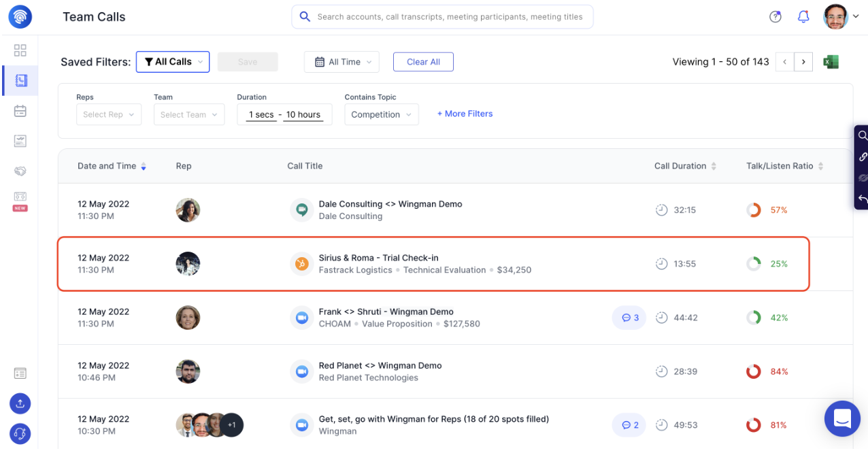The width and height of the screenshot is (868, 453).
Task: Sort by Date and Time column
Action: (x=112, y=166)
